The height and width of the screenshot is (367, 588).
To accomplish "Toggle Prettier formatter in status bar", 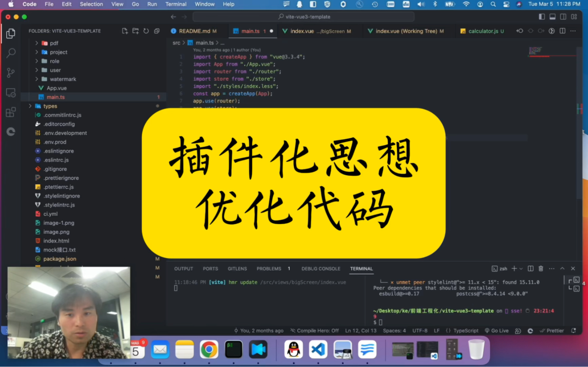I will 552,331.
